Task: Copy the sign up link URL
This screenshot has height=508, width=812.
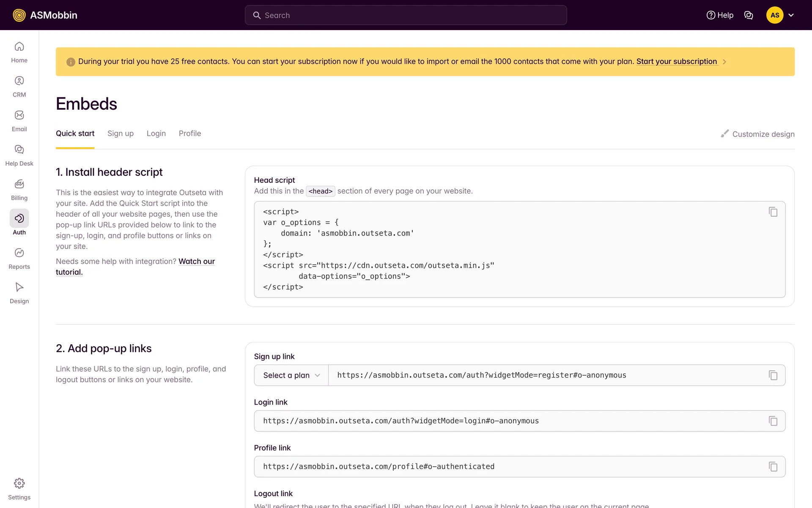Action: (773, 375)
